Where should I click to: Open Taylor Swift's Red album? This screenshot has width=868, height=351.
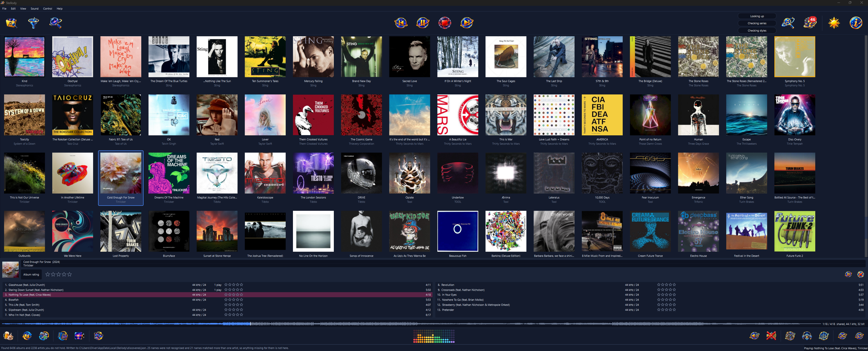(x=217, y=119)
